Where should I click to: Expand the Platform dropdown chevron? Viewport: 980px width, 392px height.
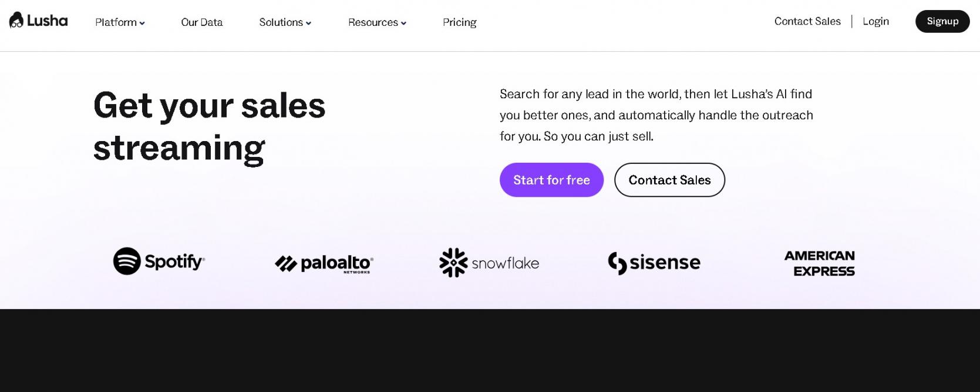click(142, 23)
